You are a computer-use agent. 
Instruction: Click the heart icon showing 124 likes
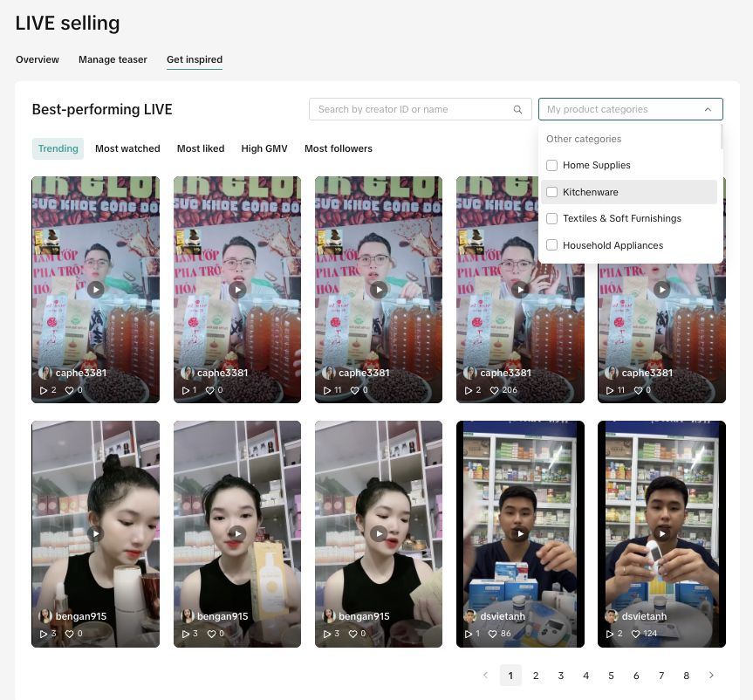pos(635,635)
